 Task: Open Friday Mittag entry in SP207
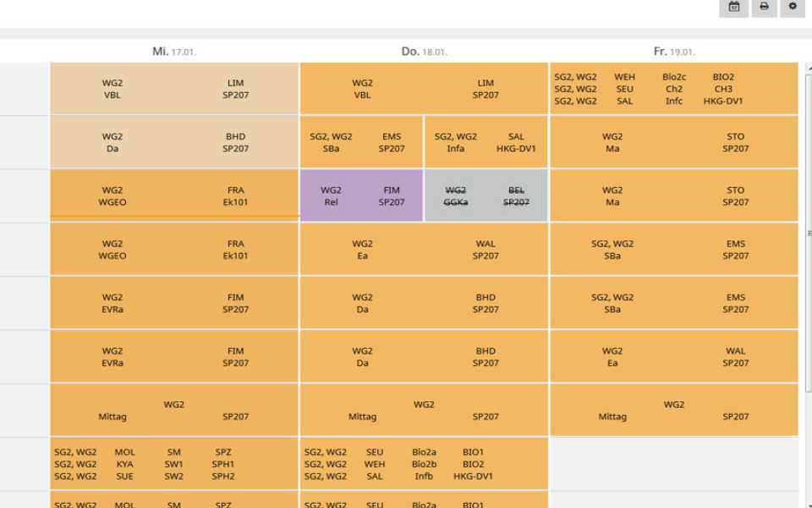(x=673, y=411)
